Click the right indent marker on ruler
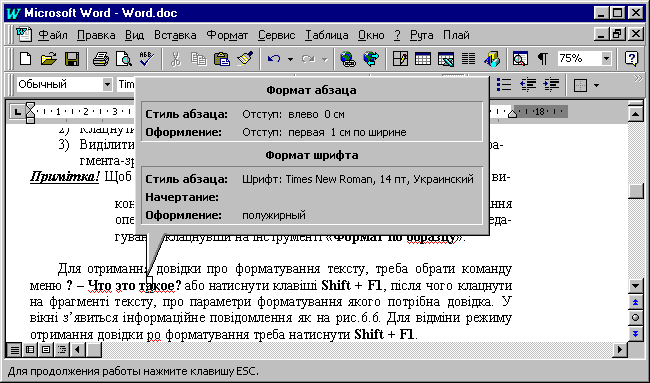Viewport: 650px width, 383px height. [513, 113]
